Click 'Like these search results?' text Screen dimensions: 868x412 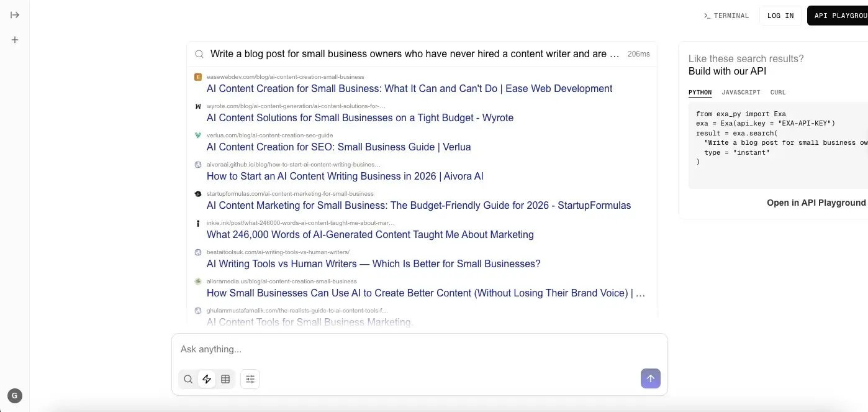(x=746, y=59)
